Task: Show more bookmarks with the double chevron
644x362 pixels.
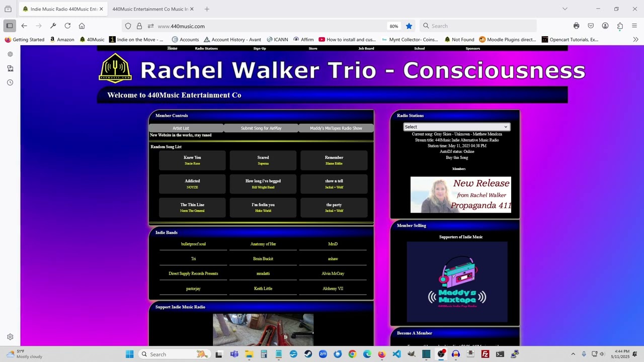Action: (x=635, y=39)
